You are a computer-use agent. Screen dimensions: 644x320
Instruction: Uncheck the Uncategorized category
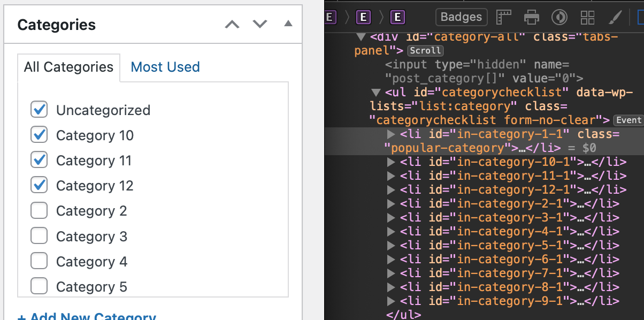(39, 110)
